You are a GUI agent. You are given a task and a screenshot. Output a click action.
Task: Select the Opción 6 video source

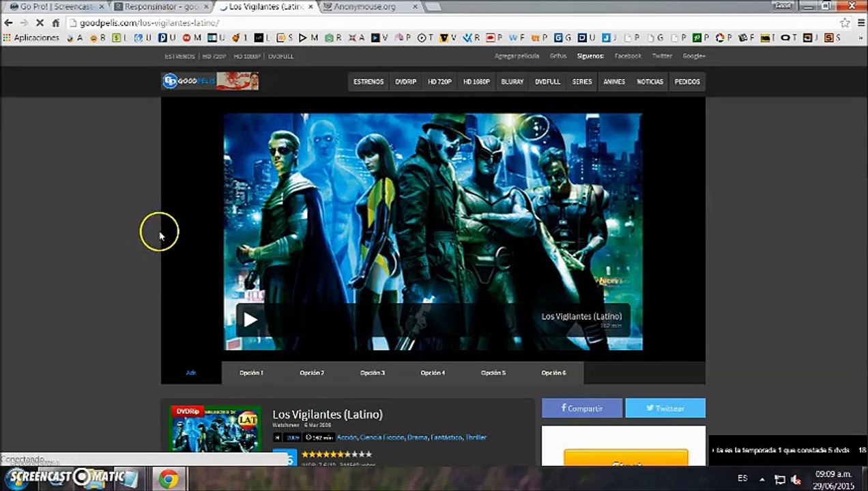pyautogui.click(x=553, y=373)
